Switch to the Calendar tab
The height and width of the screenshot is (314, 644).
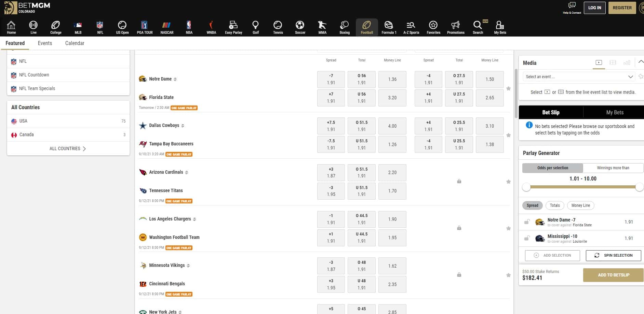75,43
